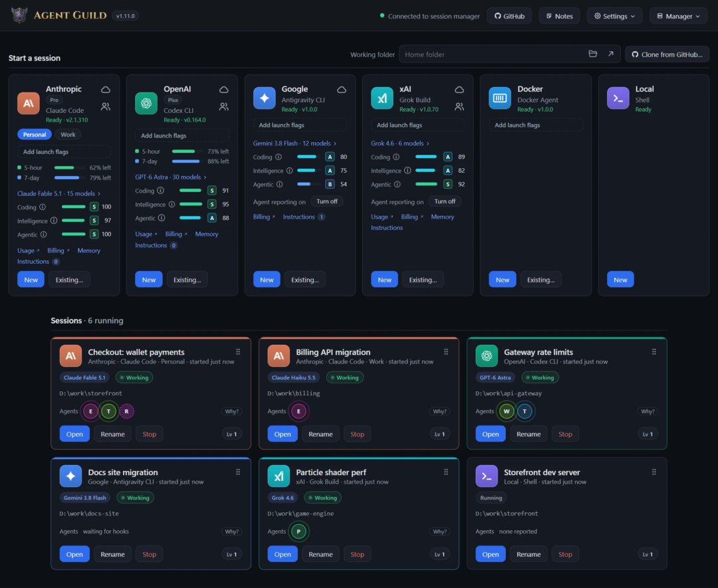
Task: Open the Settings dropdown
Action: (614, 16)
